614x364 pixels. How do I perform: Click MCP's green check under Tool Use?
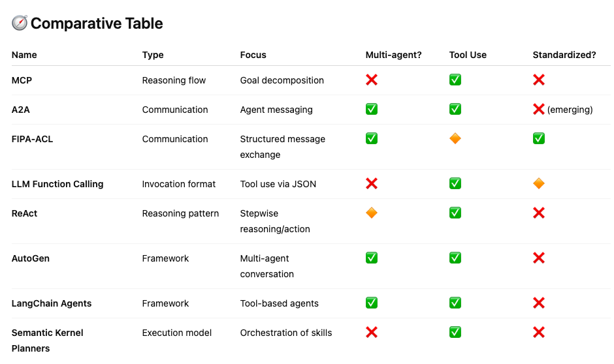[455, 80]
